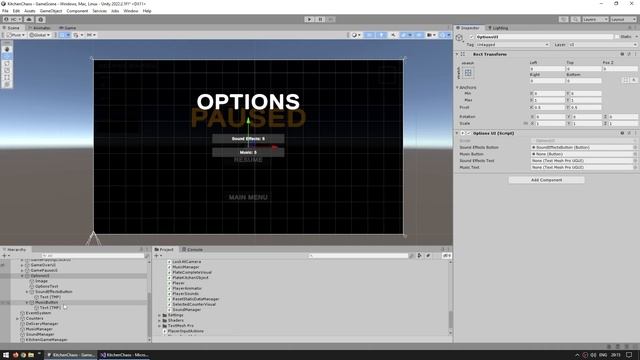640x360 pixels.
Task: Select the Rect tool in the Scene overlay
Action: coord(7,77)
